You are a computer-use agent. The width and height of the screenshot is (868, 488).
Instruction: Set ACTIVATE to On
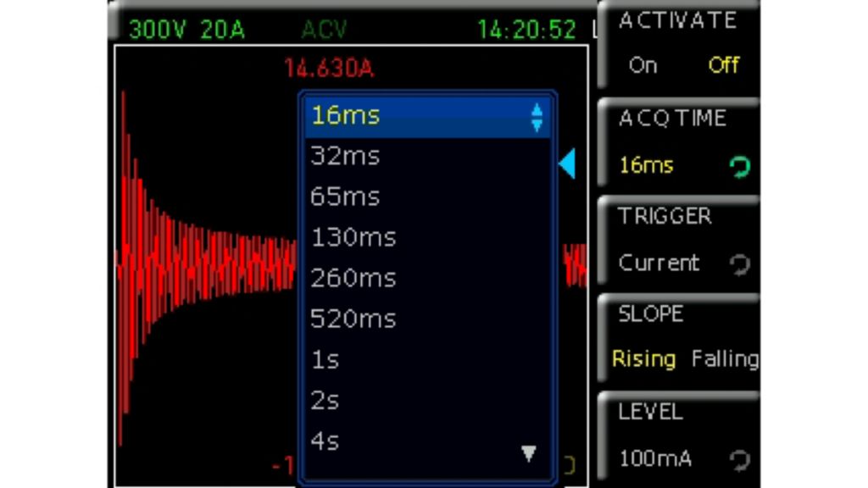click(643, 65)
